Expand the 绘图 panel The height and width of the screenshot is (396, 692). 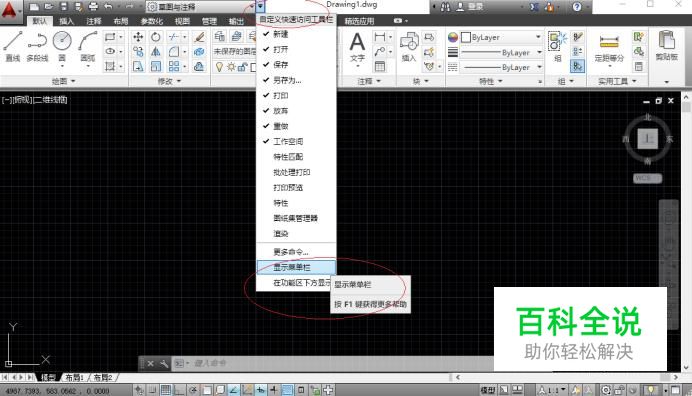tap(64, 81)
